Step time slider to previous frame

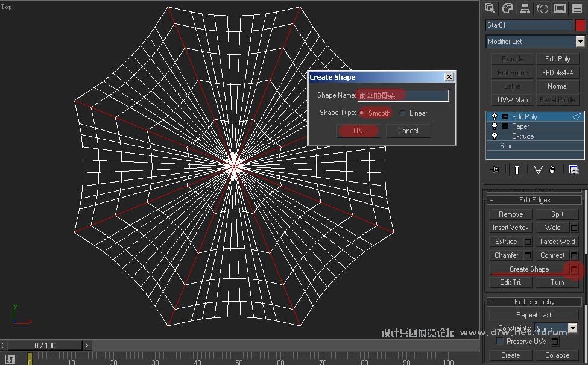click(x=2, y=345)
